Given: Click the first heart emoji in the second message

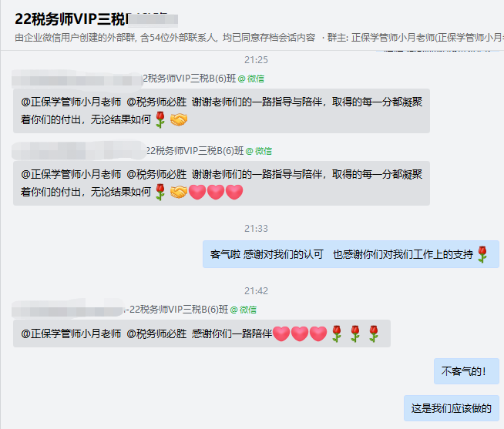Looking at the screenshot, I should (x=197, y=193).
